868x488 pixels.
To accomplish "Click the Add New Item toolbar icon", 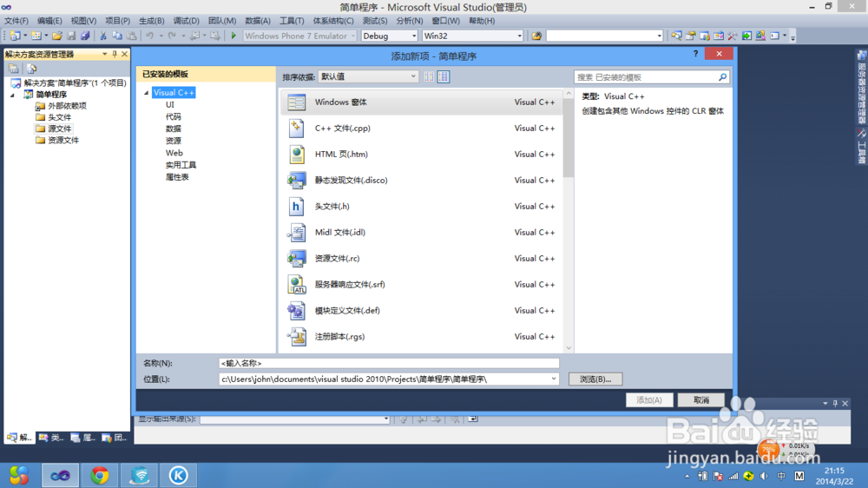I will [36, 36].
